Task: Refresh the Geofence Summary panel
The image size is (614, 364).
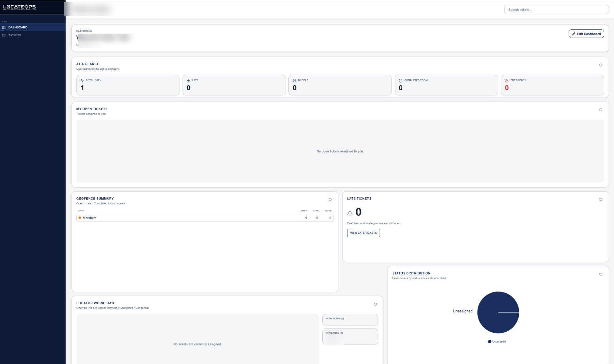Action: pos(330,200)
